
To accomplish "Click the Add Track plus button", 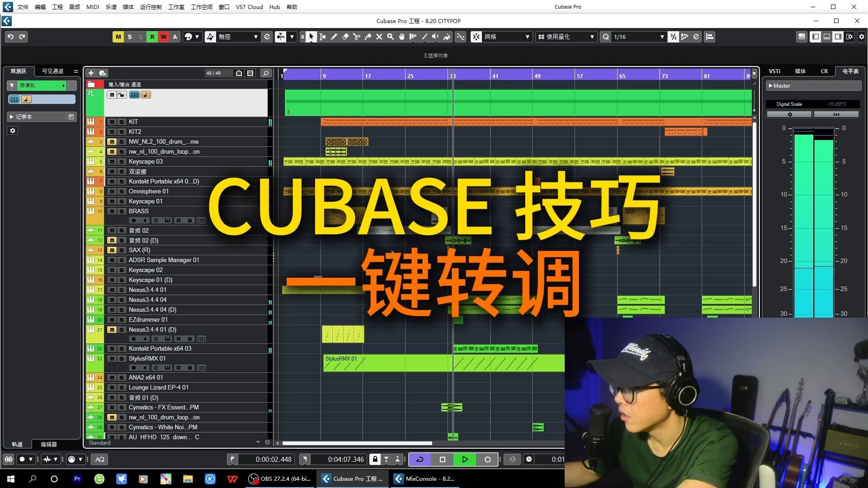I will click(x=91, y=73).
